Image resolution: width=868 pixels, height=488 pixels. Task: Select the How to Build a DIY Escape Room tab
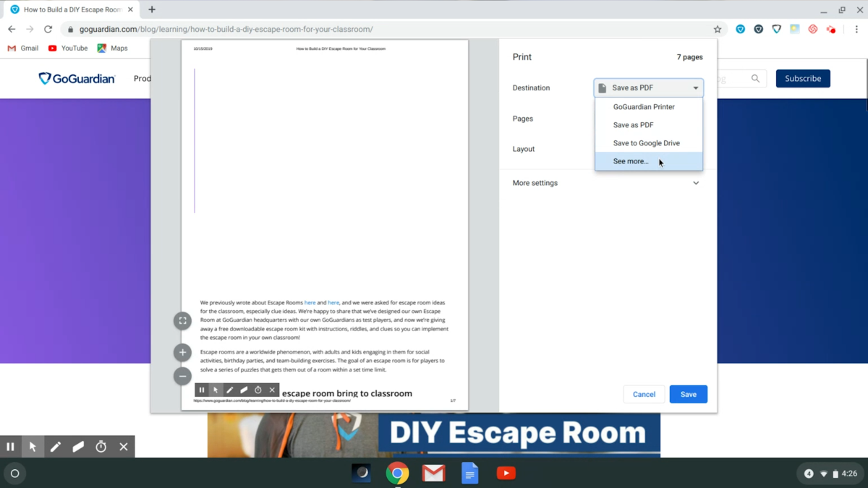71,10
